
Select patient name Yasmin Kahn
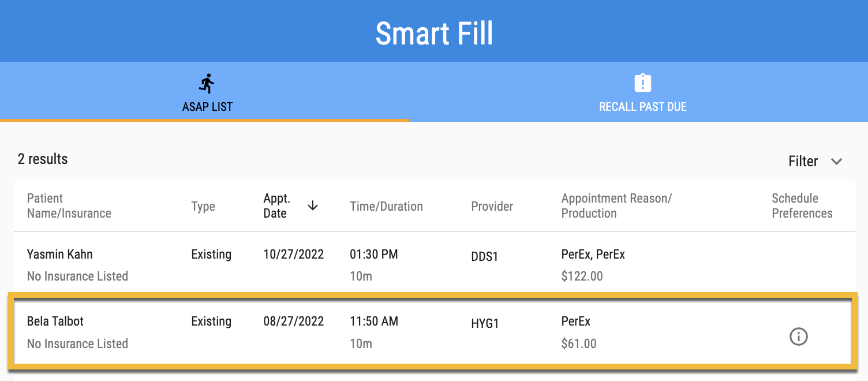point(59,255)
